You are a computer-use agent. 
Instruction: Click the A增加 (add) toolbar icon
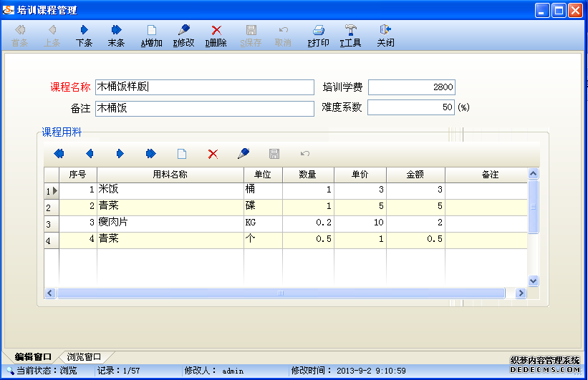[x=151, y=31]
